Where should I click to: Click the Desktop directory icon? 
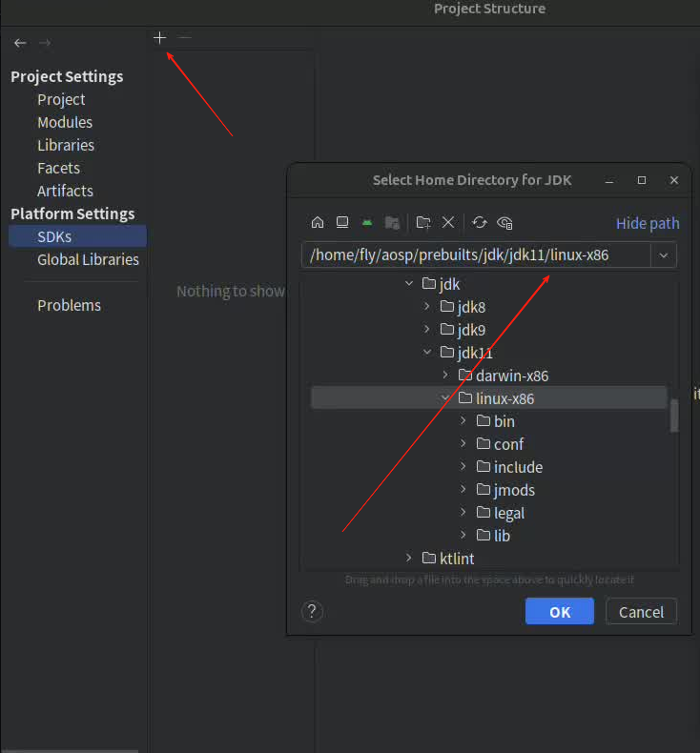coord(342,223)
